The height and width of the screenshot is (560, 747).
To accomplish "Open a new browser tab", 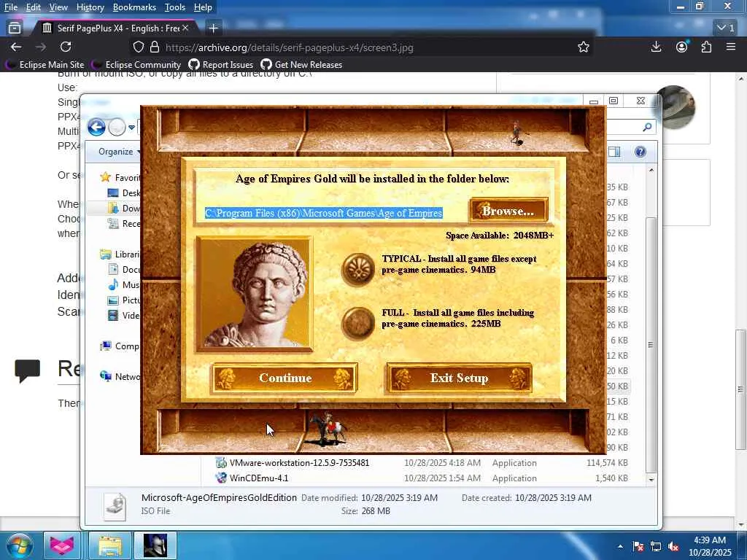I will pos(214,28).
